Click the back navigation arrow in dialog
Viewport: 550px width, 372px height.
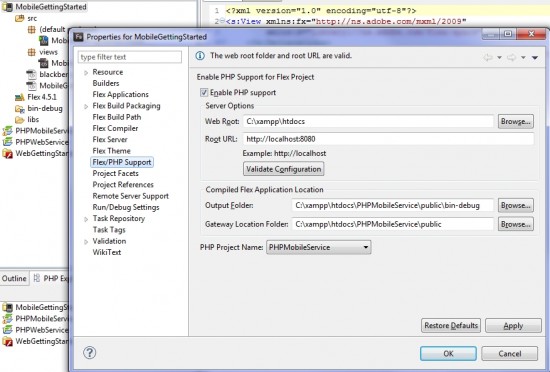(488, 57)
